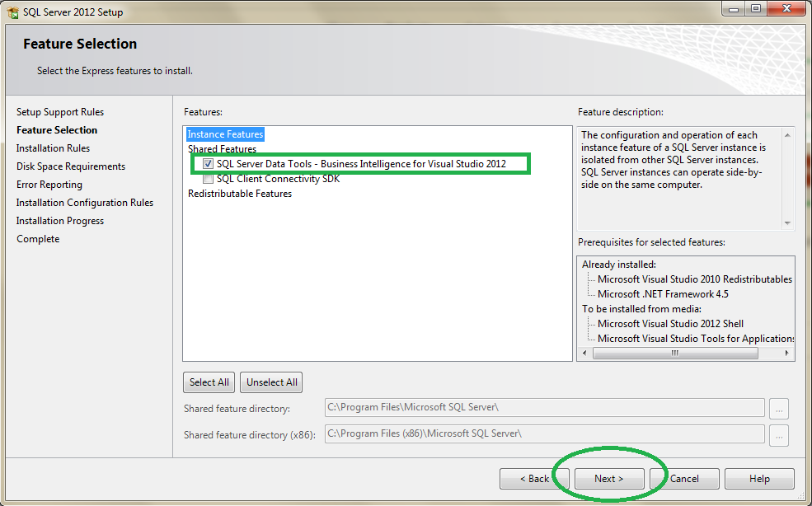Click the prerequisites scroll left arrow
This screenshot has height=506, width=812.
[584, 354]
